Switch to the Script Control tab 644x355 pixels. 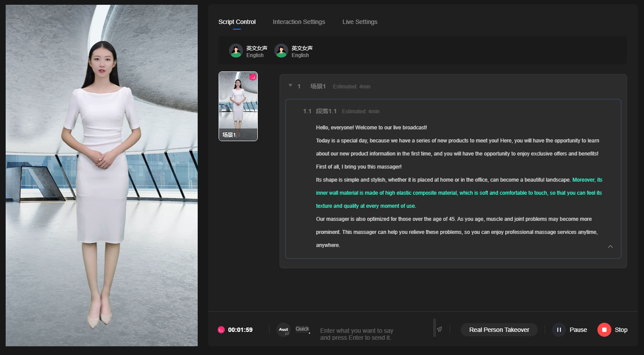coord(237,22)
